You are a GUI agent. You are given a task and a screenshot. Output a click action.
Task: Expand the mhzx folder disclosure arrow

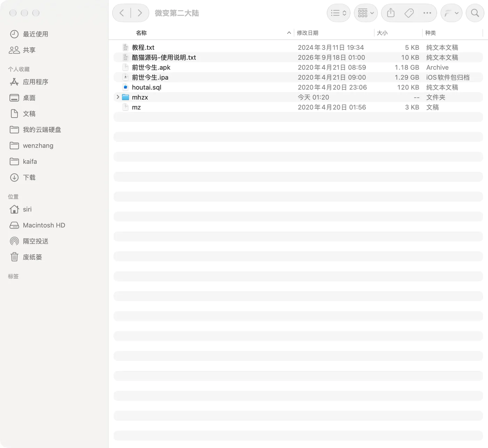click(118, 97)
